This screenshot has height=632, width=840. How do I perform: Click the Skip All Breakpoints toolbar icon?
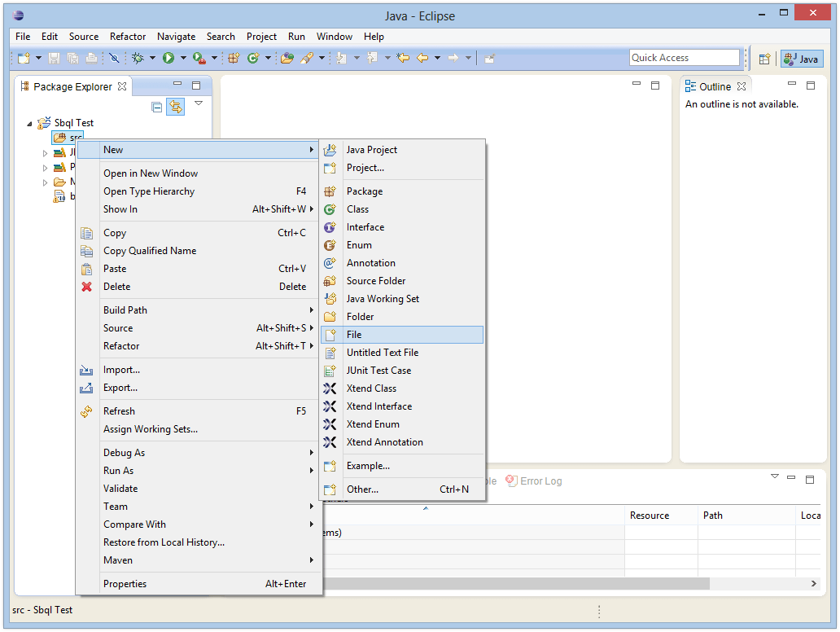tap(114, 58)
